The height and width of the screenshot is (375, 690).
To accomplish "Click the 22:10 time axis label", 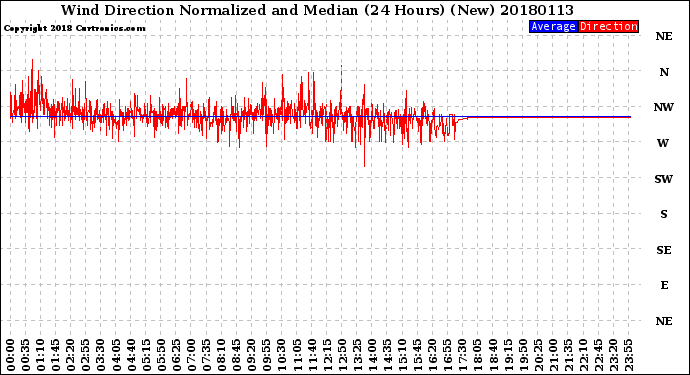I will (x=583, y=355).
